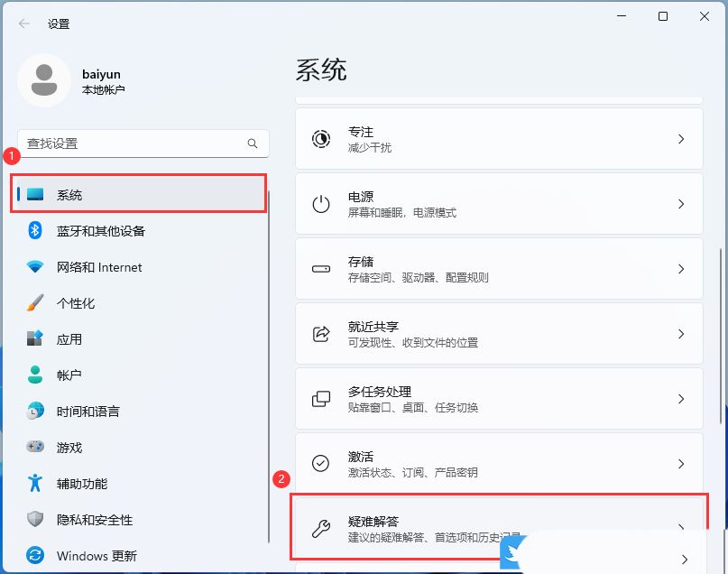
Task: Maximize the Settings window
Action: pyautogui.click(x=663, y=16)
